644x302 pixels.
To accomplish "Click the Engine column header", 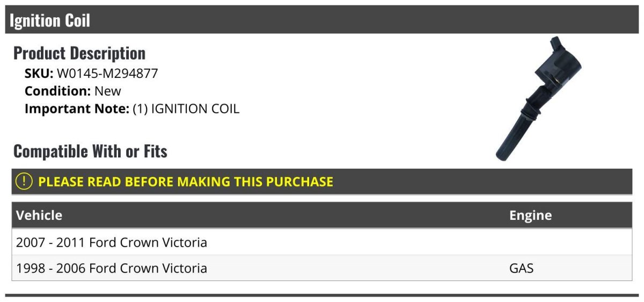I will point(530,215).
